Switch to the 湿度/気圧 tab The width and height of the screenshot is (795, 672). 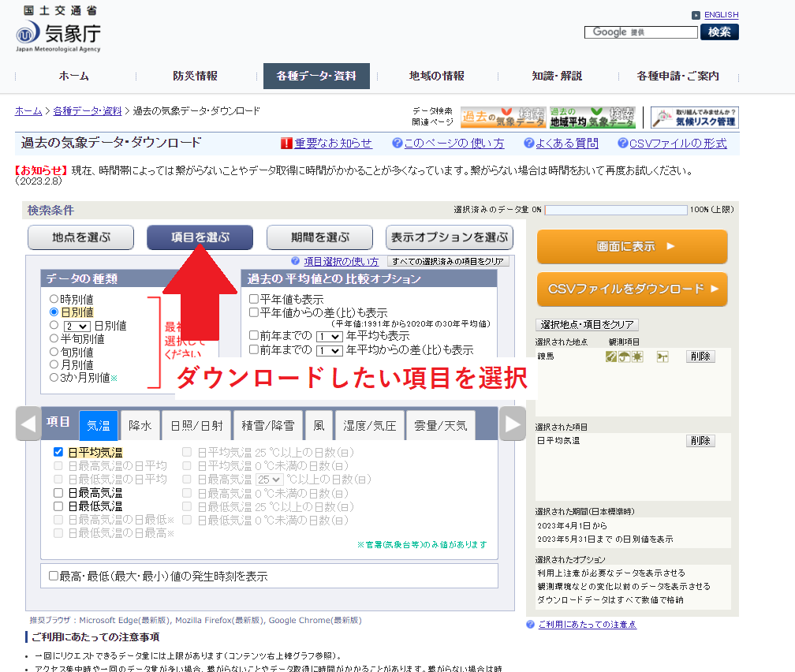tap(370, 425)
